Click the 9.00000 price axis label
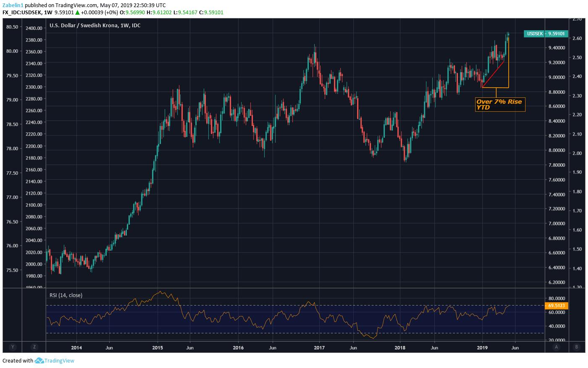The height and width of the screenshot is (368, 588). [x=556, y=77]
